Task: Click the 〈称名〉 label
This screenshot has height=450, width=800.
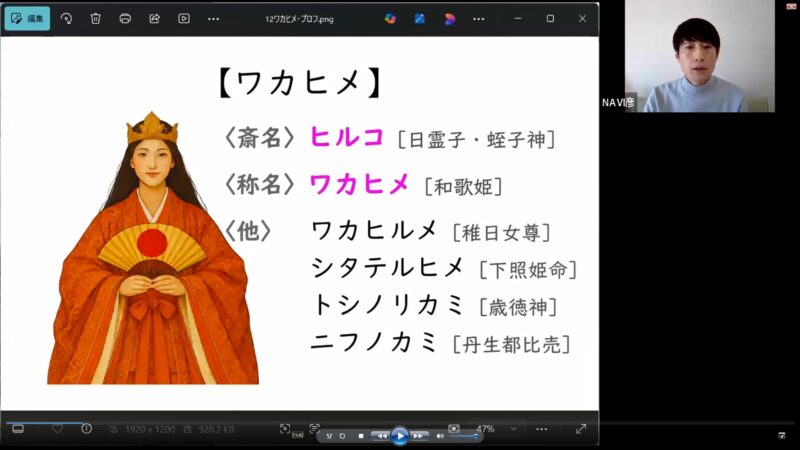Action: pos(259,184)
